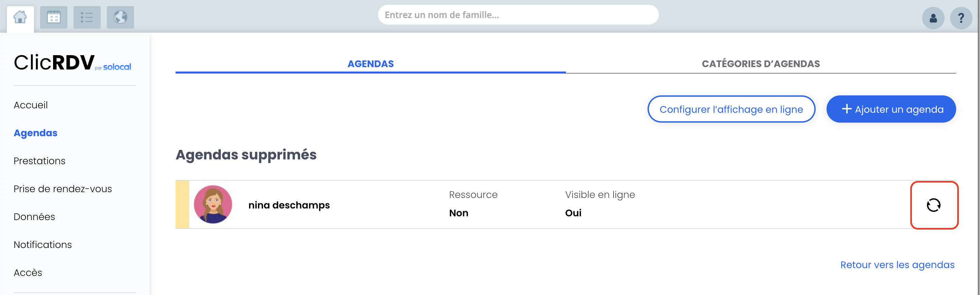The height and width of the screenshot is (295, 980).
Task: Click Configurer l'affichage en ligne button
Action: pyautogui.click(x=731, y=109)
